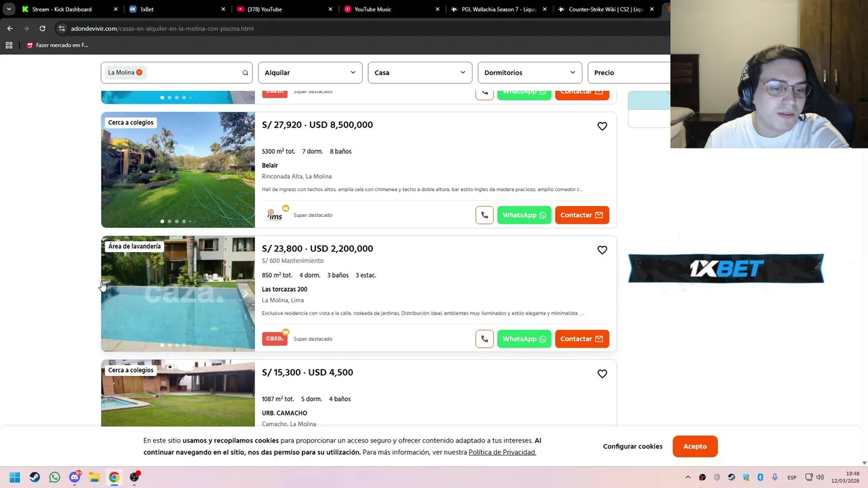Open File Explorer from the taskbar

[94, 477]
